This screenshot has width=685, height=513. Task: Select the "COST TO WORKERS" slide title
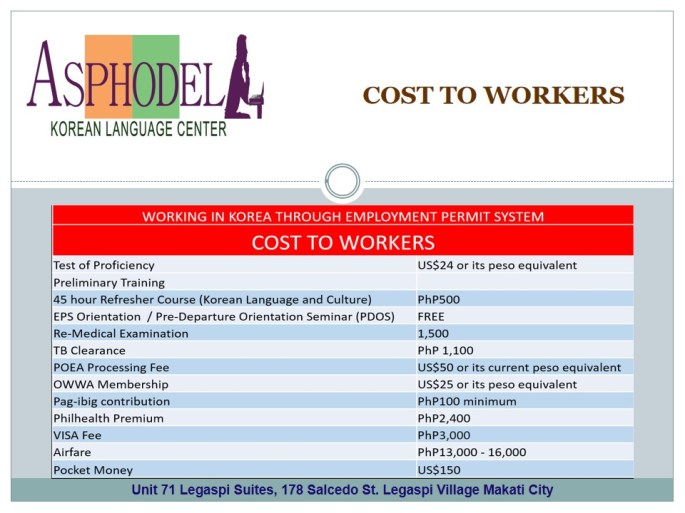[493, 96]
